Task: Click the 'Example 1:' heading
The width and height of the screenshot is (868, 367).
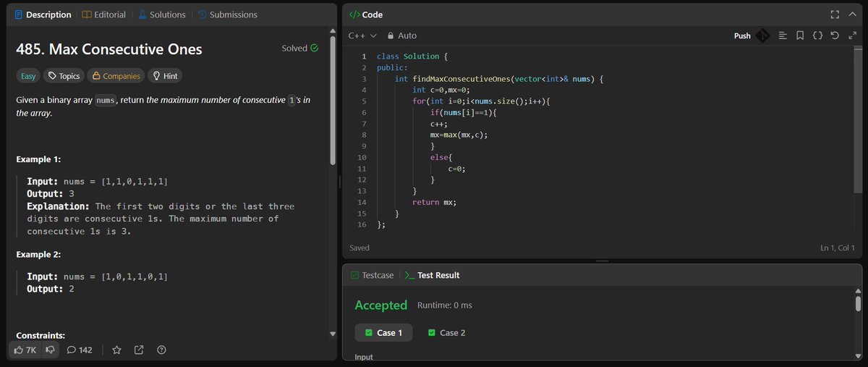Action: tap(38, 159)
